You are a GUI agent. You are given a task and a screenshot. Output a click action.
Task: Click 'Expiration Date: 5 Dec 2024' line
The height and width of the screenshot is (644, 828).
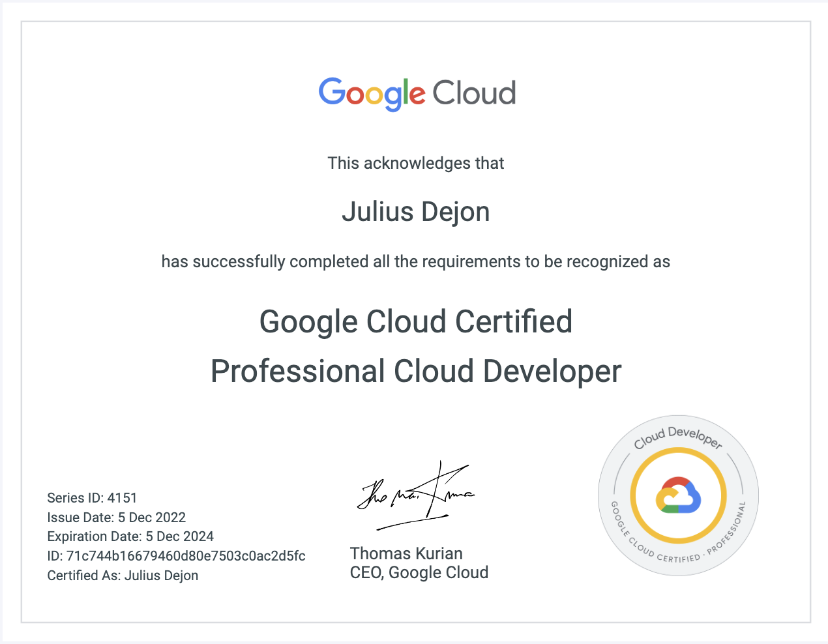130,536
